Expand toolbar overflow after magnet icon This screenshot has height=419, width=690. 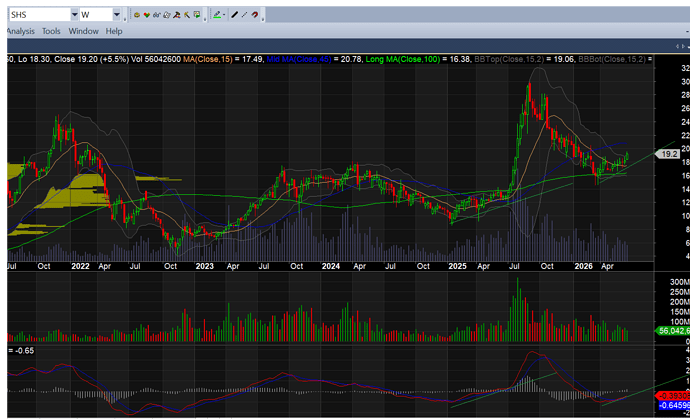tap(263, 16)
